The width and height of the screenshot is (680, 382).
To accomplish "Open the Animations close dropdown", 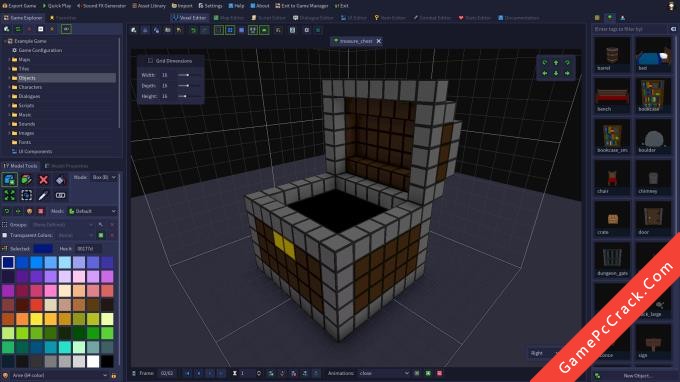I will (384, 373).
